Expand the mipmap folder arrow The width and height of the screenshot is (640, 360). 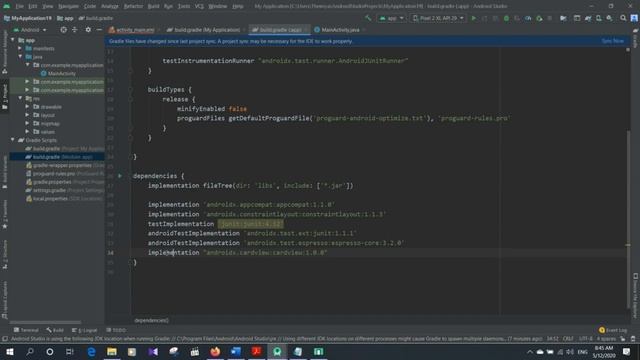coord(27,123)
